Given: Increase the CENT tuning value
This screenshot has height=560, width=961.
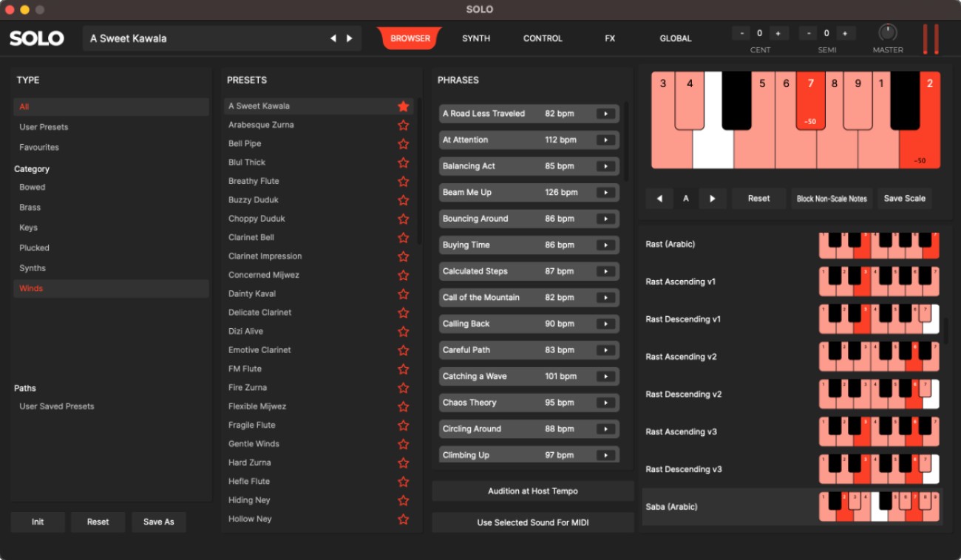Looking at the screenshot, I should 778,33.
